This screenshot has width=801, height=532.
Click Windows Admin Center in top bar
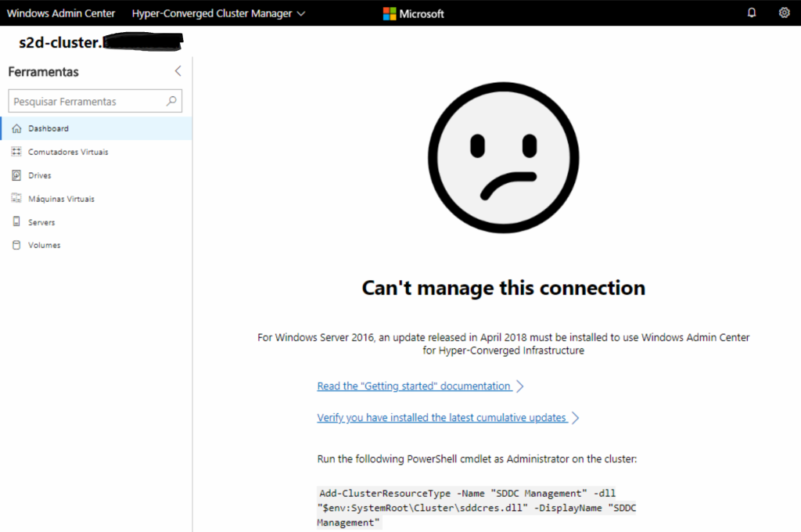tap(61, 13)
